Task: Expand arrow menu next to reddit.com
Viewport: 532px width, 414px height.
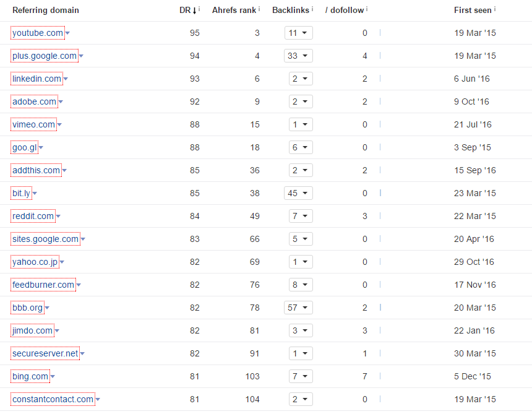Action: pos(58,217)
